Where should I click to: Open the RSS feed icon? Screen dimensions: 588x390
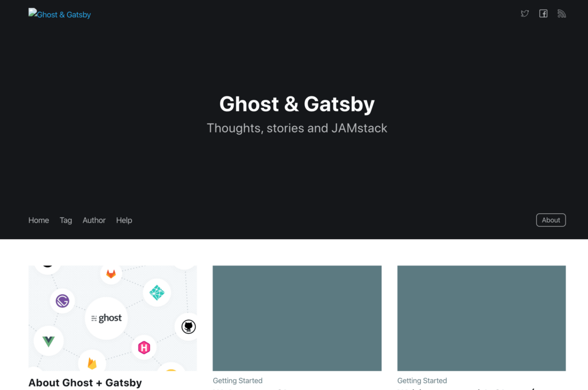(x=562, y=14)
